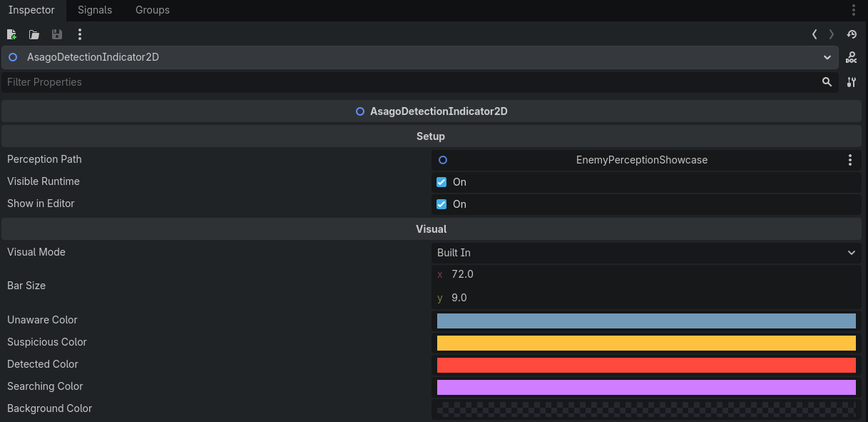Switch to the Signals tab
868x422 pixels.
pyautogui.click(x=95, y=10)
